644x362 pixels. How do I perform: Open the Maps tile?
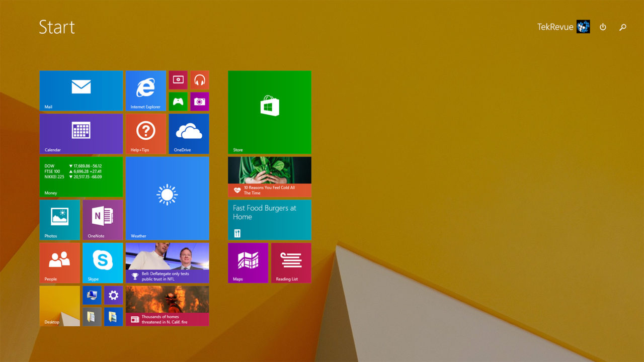(x=248, y=263)
